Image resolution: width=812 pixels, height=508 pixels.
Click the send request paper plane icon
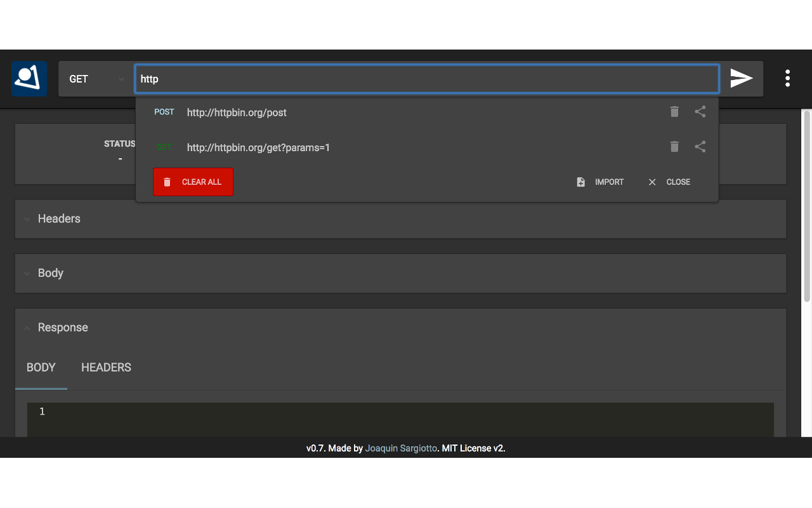tap(741, 78)
